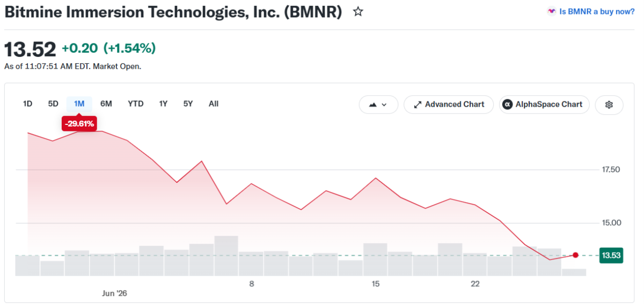Screen dimensions: 644x304
Task: Click the purple icon beside 'Is BMNR a buy'
Action: (x=552, y=11)
